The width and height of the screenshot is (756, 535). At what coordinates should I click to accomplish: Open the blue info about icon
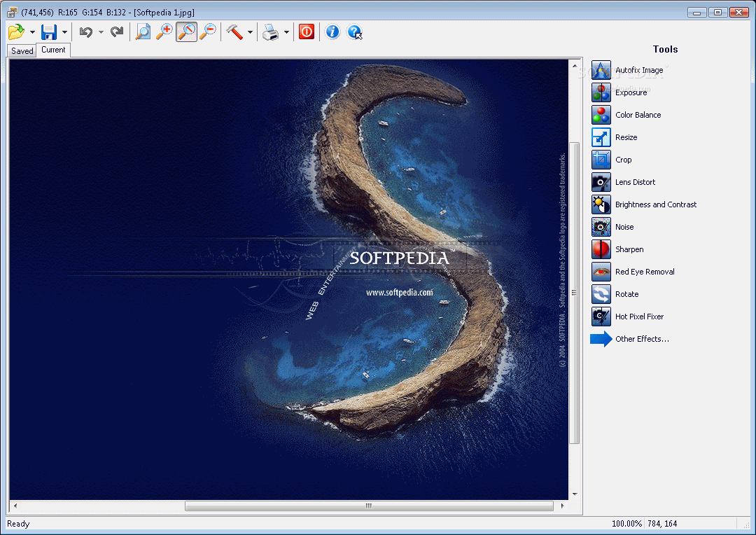pos(332,32)
